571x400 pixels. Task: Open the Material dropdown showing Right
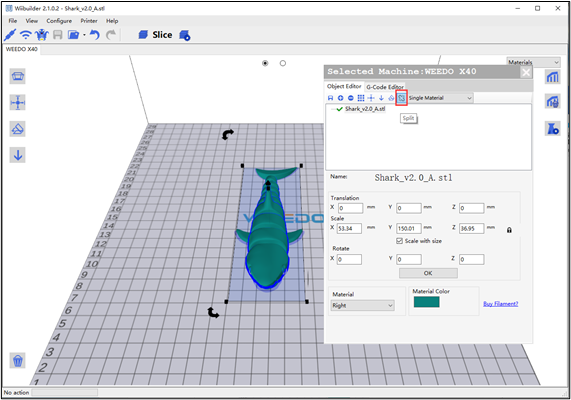tap(363, 305)
